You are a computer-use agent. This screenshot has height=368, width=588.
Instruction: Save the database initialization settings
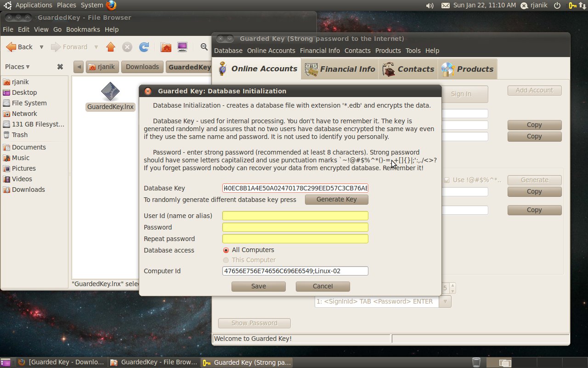(259, 286)
